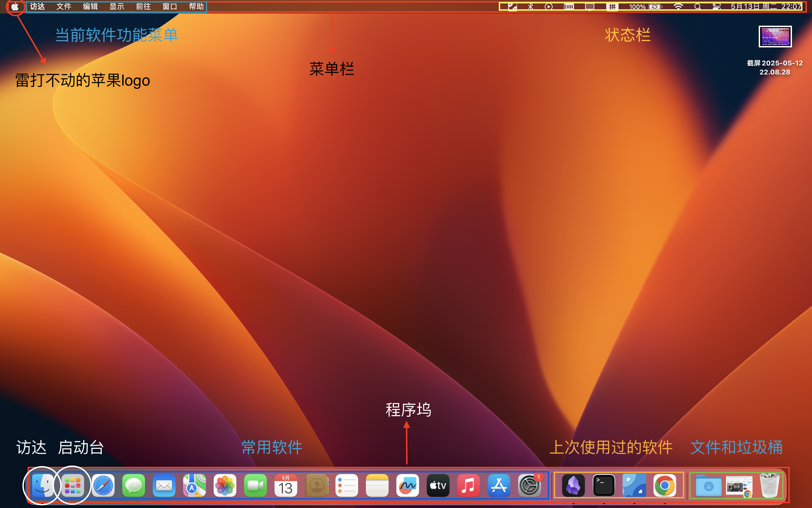
Task: Open Maps from the Dock
Action: pyautogui.click(x=194, y=485)
